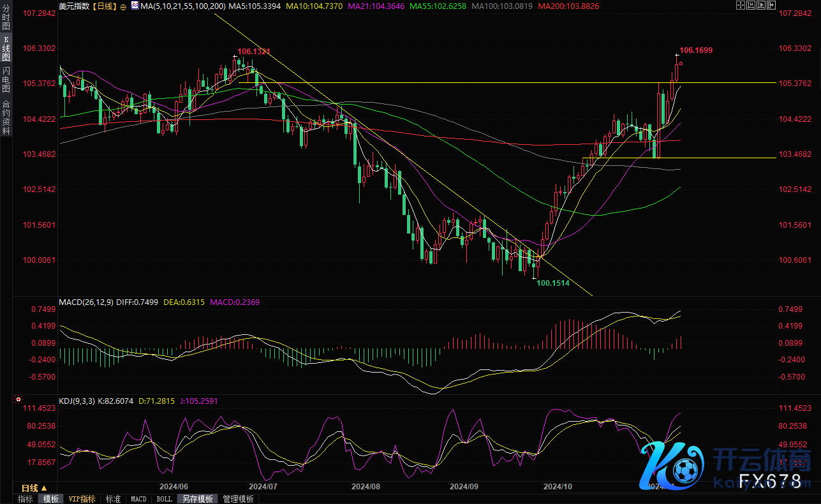This screenshot has height=504, width=821.
Task: Click 另存模板 to save the template
Action: (x=197, y=499)
